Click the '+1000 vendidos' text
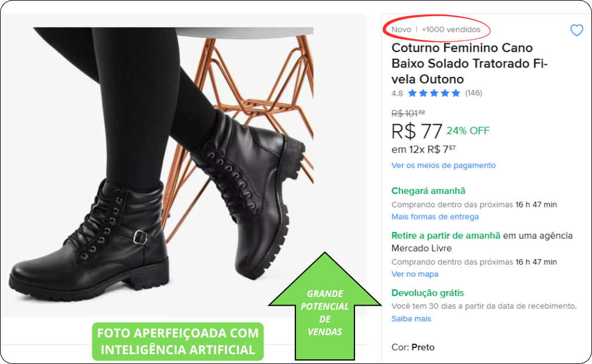 451,29
